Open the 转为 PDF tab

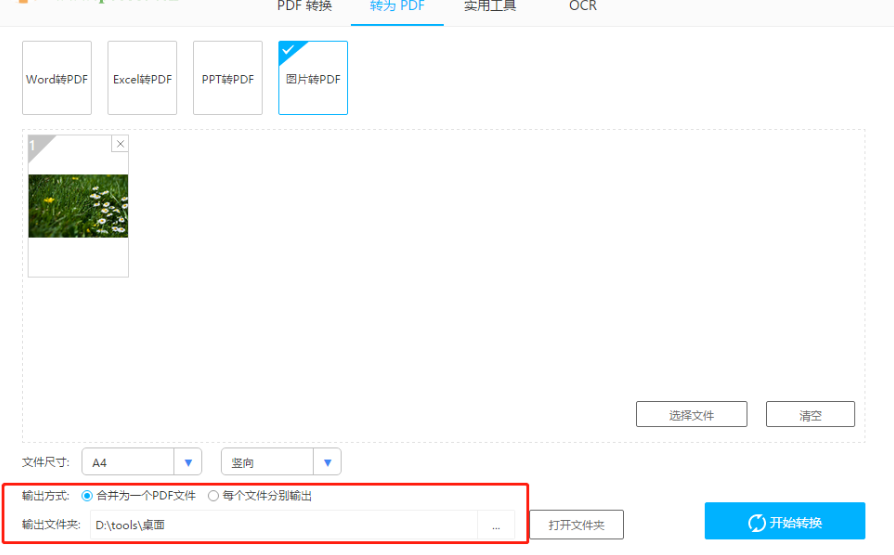pyautogui.click(x=397, y=6)
